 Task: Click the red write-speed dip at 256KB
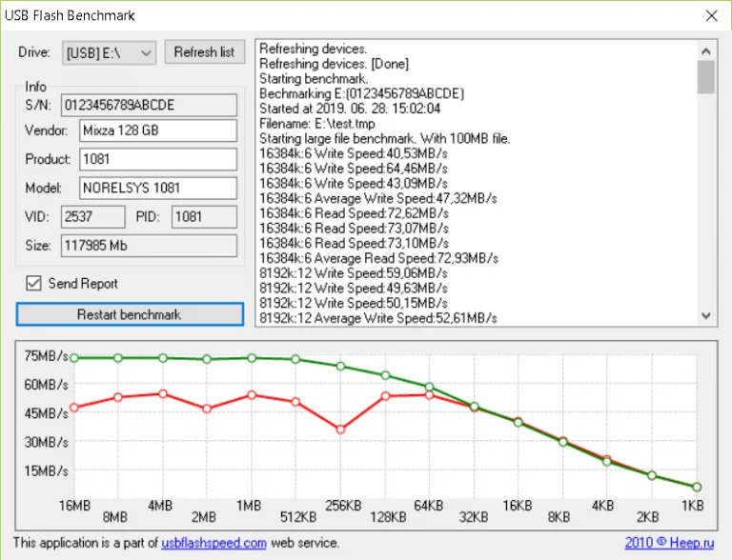340,430
